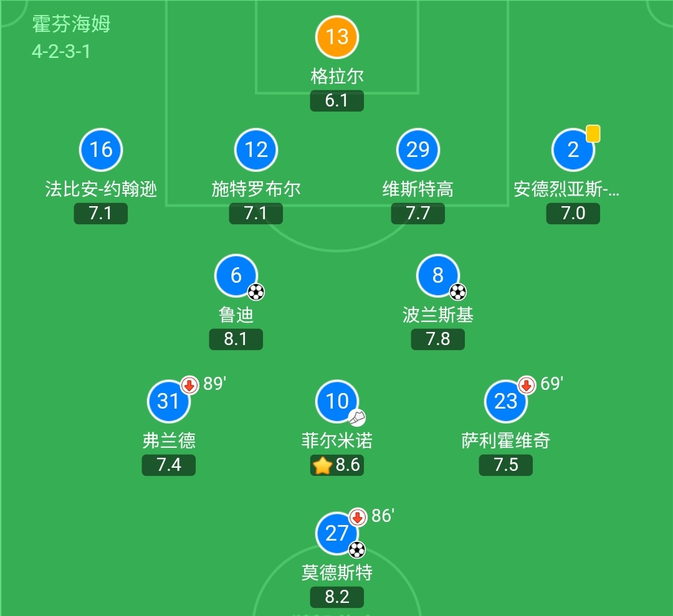Tap the substitution arrow on player 27
673x616 pixels.
click(x=357, y=516)
